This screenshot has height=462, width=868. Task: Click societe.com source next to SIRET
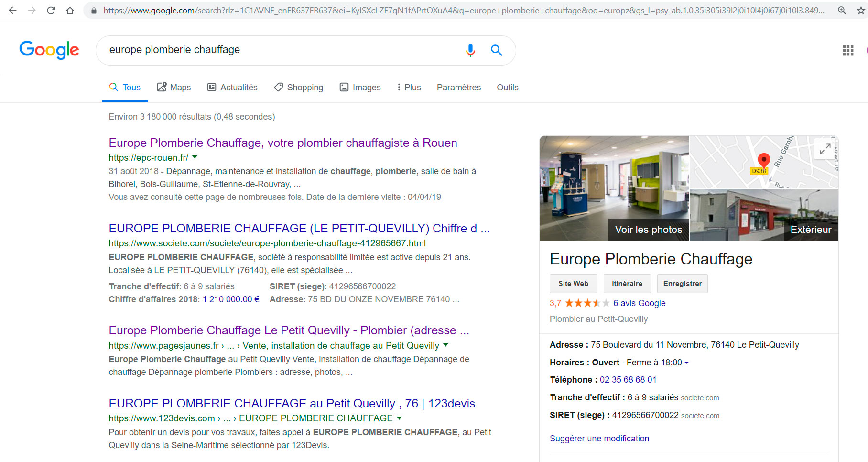click(700, 416)
